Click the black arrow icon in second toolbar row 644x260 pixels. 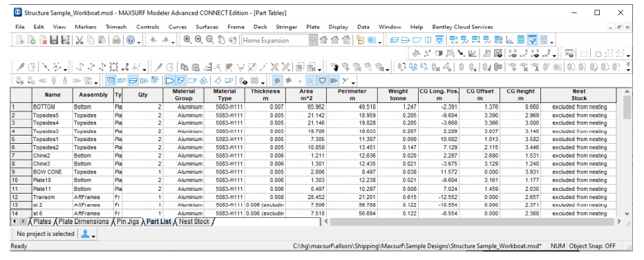pyautogui.click(x=461, y=53)
